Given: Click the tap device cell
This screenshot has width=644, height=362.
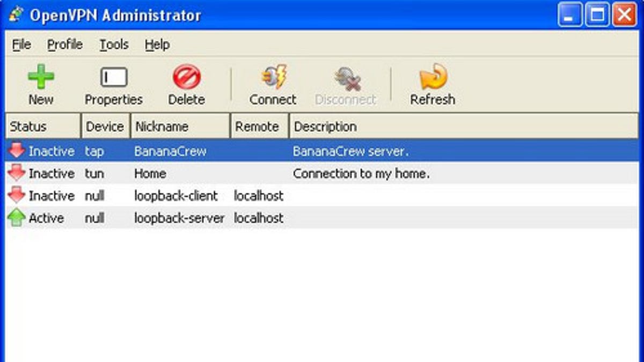Looking at the screenshot, I should click(94, 152).
